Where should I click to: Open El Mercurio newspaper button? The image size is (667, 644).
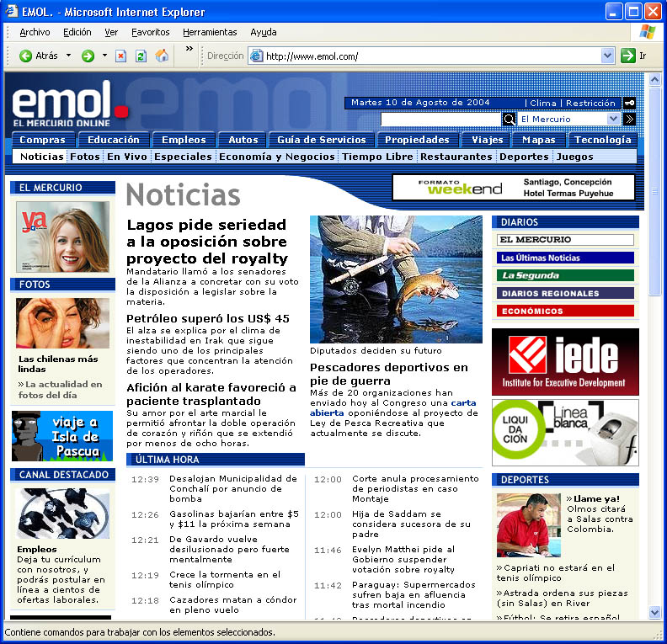(x=565, y=240)
